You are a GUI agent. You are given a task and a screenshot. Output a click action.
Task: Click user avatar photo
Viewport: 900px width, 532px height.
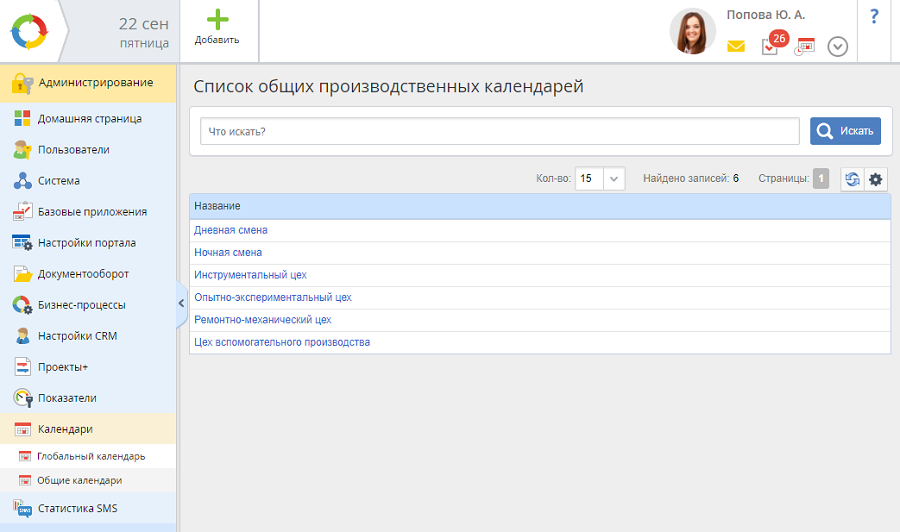(x=692, y=31)
